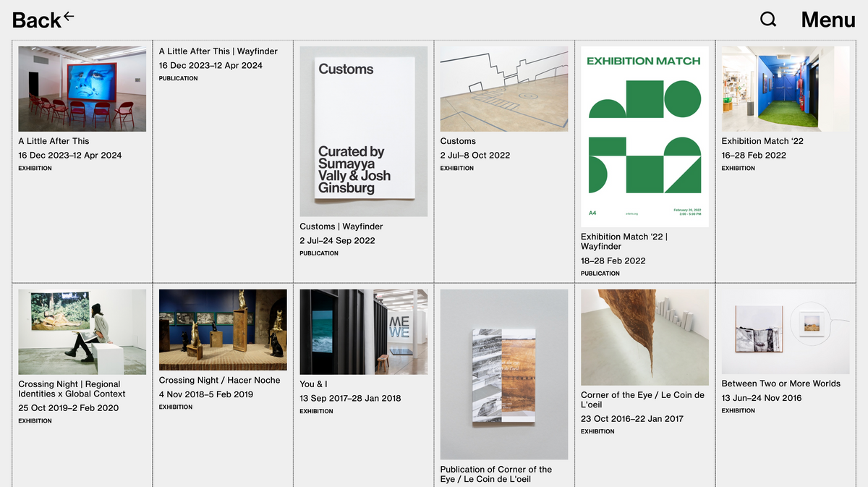The height and width of the screenshot is (487, 868).
Task: Open the 'Between Two or More Worlds' link
Action: coord(780,384)
